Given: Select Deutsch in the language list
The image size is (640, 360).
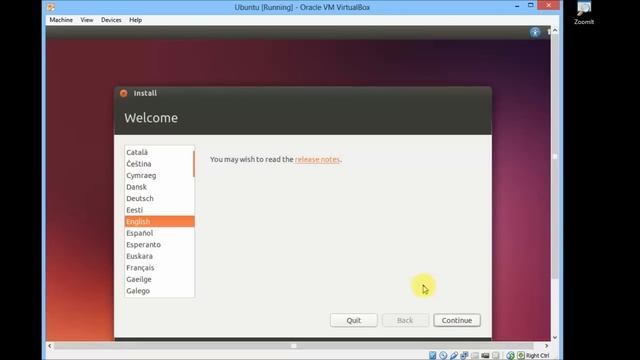Looking at the screenshot, I should coord(159,198).
